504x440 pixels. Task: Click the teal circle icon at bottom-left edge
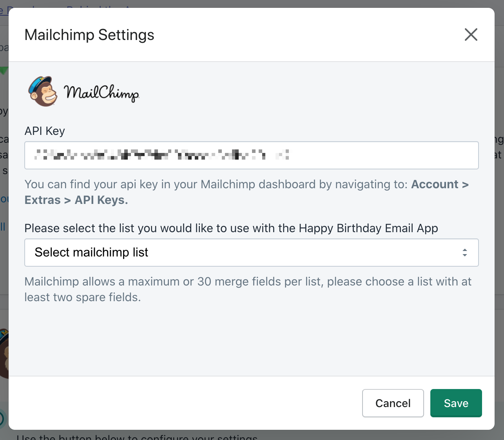pos(2,418)
